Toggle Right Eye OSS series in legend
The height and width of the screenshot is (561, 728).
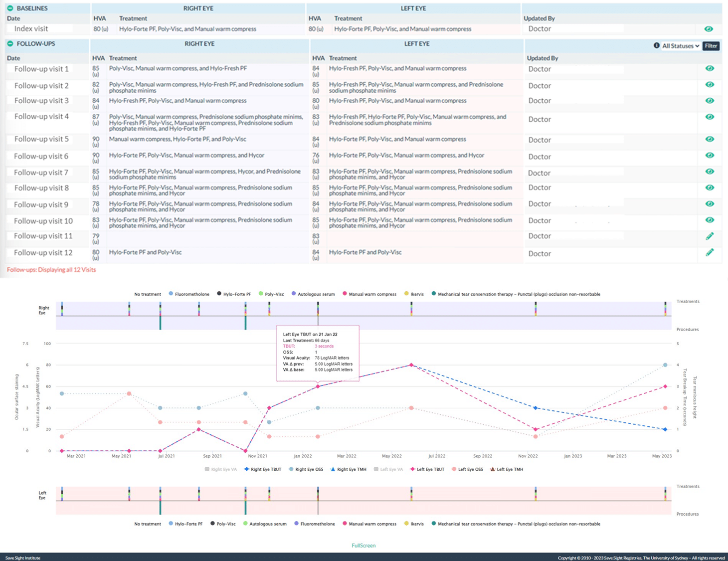(x=306, y=469)
